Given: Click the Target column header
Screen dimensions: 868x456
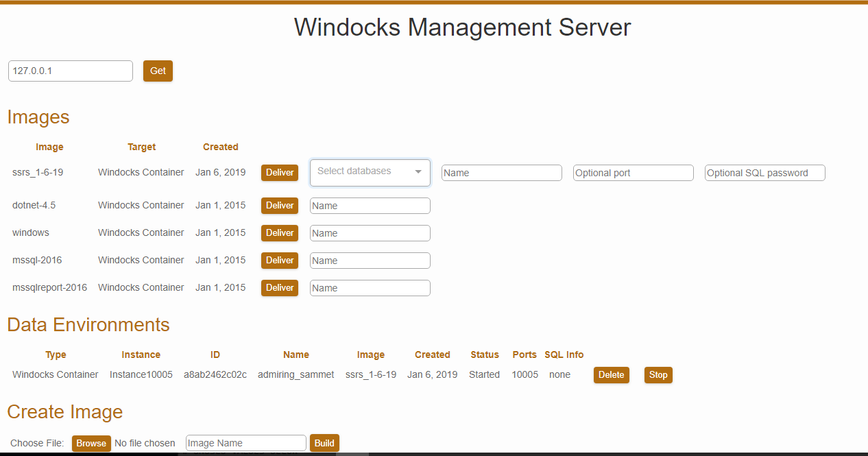Looking at the screenshot, I should click(141, 147).
